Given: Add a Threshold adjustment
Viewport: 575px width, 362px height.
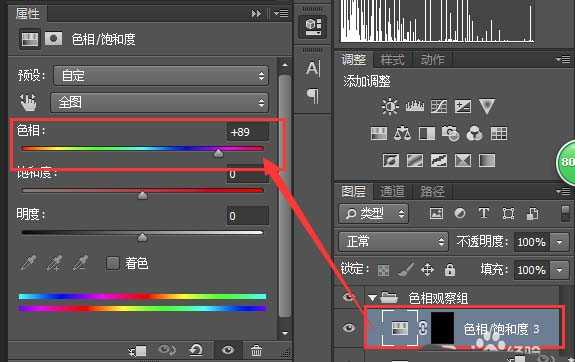Looking at the screenshot, I should pyautogui.click(x=439, y=161).
